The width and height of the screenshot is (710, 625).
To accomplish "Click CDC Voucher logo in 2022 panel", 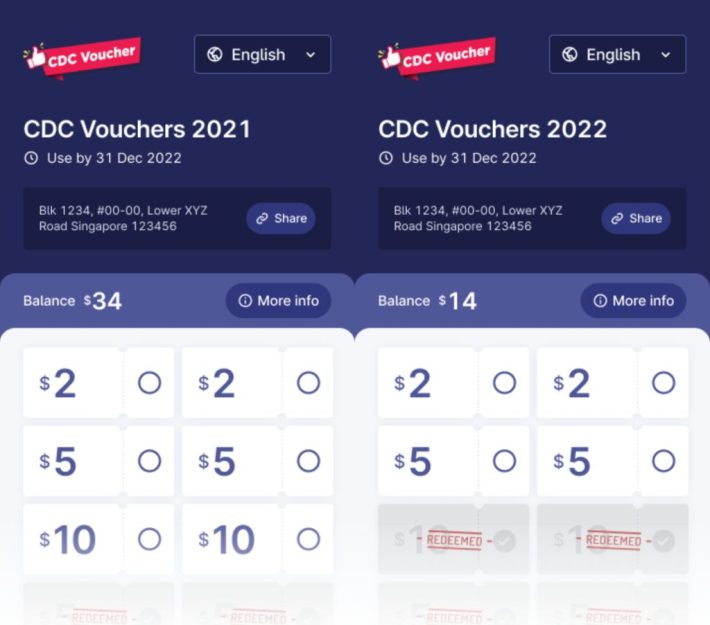I will [437, 55].
